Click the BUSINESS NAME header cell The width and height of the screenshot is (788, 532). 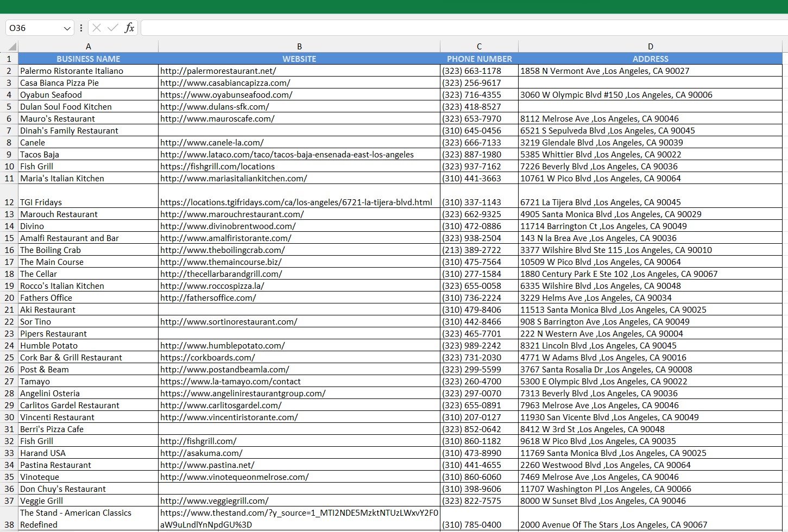click(x=89, y=59)
